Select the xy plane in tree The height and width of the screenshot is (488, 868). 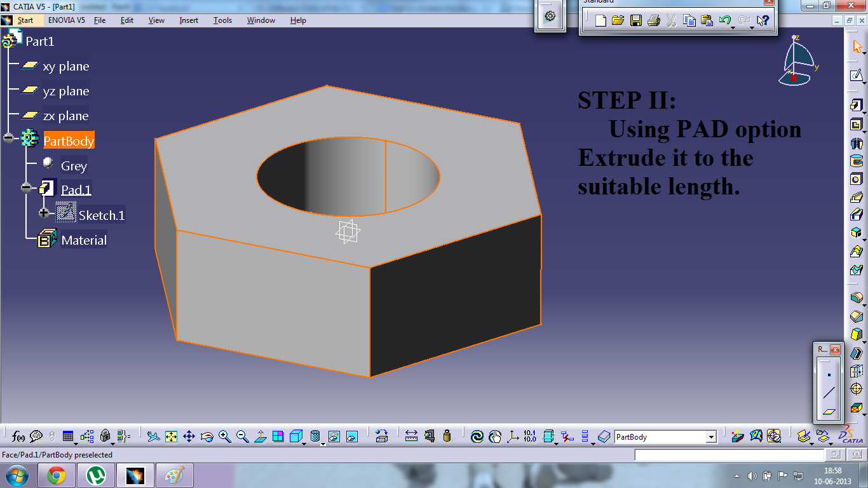coord(65,66)
